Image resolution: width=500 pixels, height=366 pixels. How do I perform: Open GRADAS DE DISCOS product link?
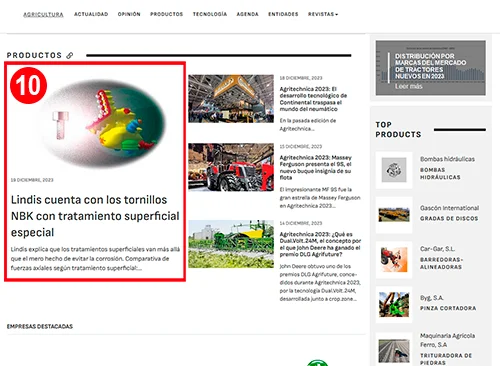(449, 219)
